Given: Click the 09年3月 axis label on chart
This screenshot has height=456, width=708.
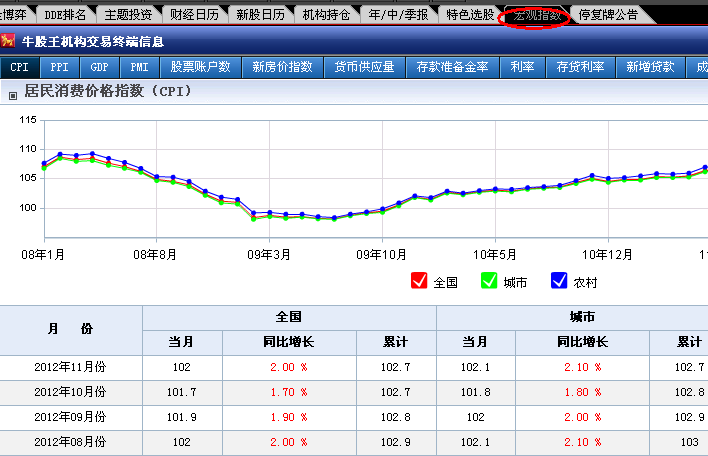Looking at the screenshot, I should tap(269, 255).
